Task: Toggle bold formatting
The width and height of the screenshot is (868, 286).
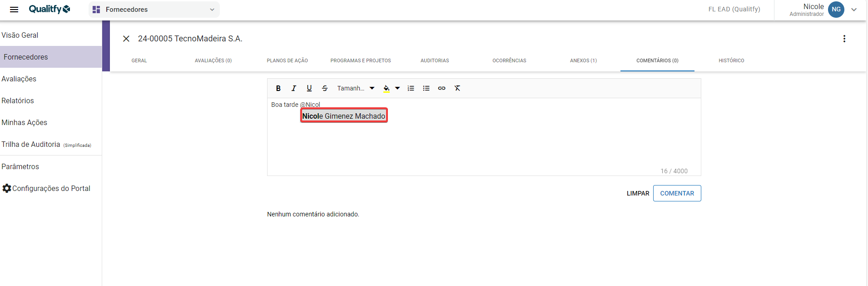Action: (278, 88)
